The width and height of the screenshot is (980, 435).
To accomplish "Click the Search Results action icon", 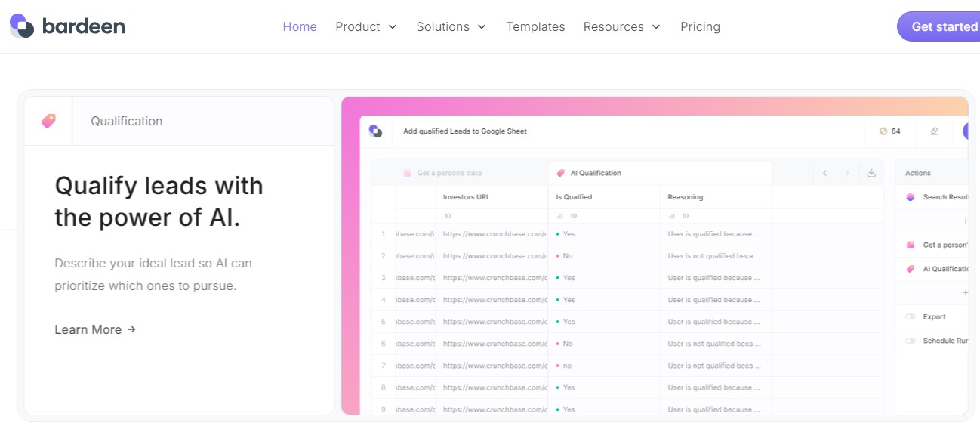I will pyautogui.click(x=910, y=197).
